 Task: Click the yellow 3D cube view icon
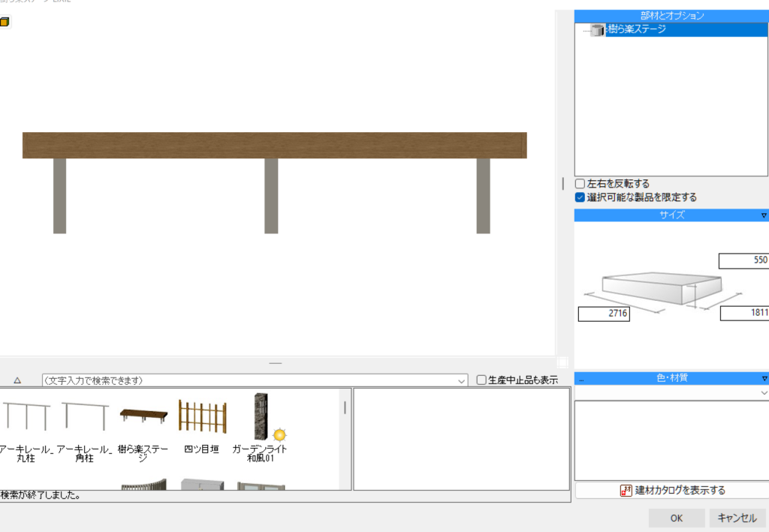click(5, 22)
